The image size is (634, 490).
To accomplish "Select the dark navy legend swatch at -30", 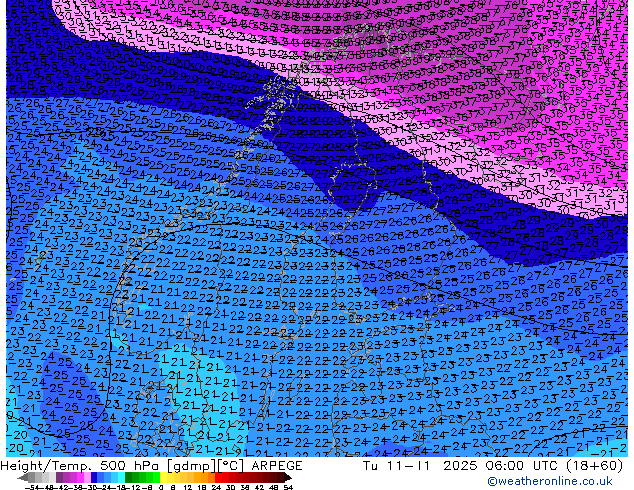I will (x=94, y=478).
